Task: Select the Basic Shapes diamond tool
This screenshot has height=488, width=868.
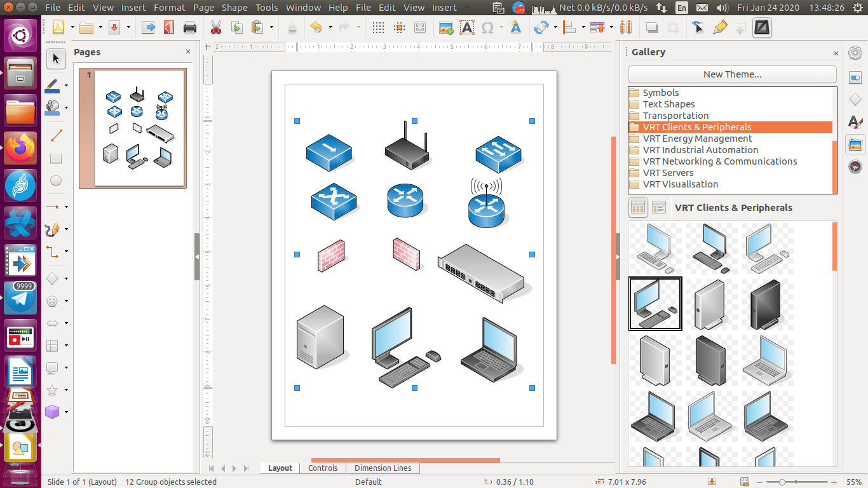Action: tap(53, 278)
